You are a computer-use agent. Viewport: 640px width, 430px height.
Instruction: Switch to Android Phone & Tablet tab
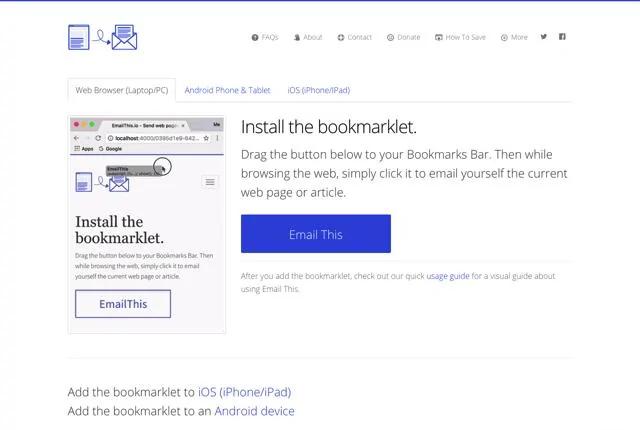click(x=227, y=90)
